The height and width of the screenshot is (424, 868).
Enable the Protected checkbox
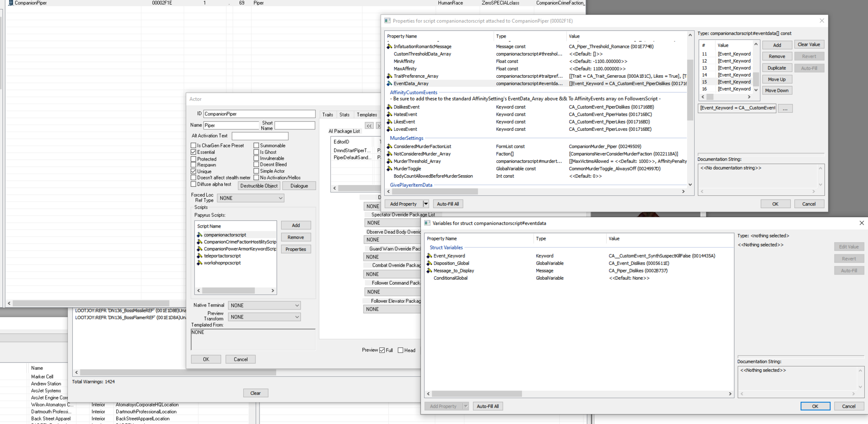pyautogui.click(x=193, y=159)
